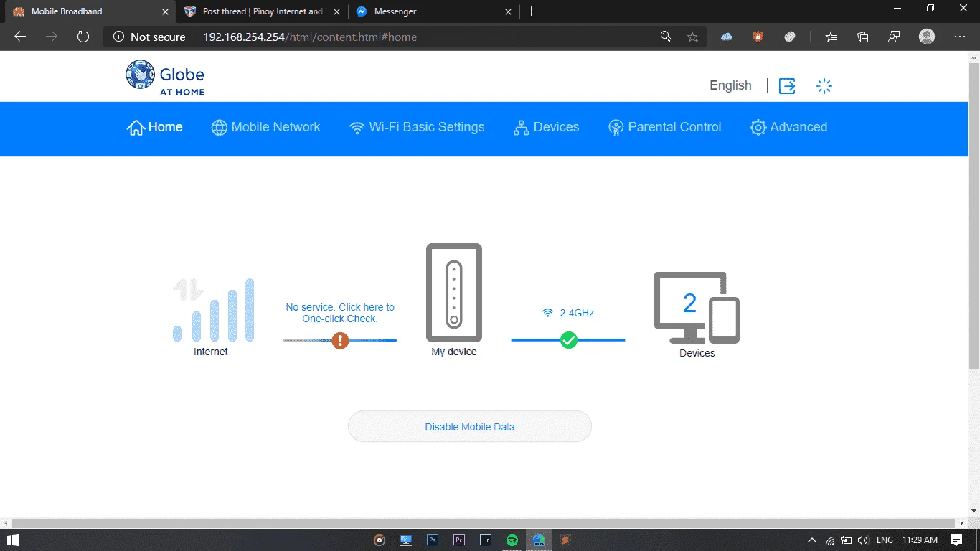Click the Internet signal bars icon

coord(213,310)
